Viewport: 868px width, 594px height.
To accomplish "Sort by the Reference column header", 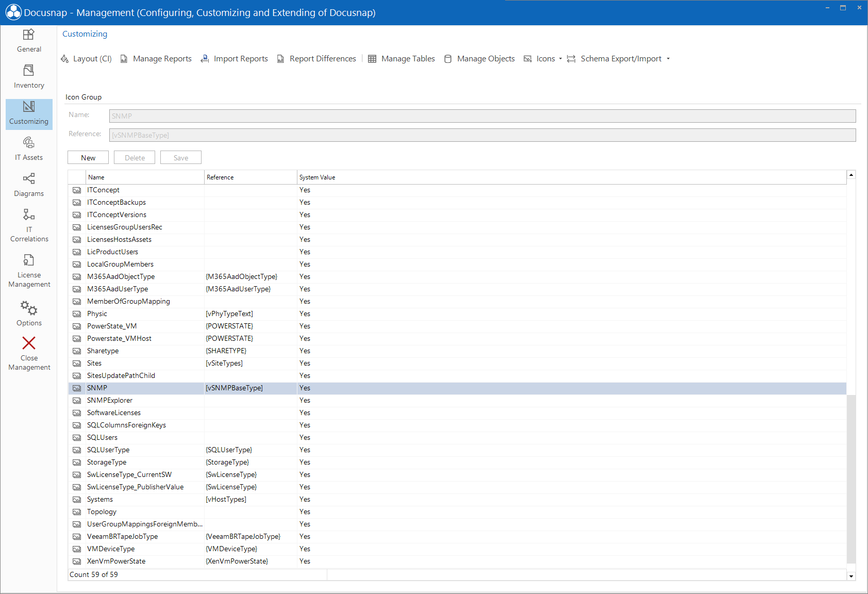I will pos(251,177).
